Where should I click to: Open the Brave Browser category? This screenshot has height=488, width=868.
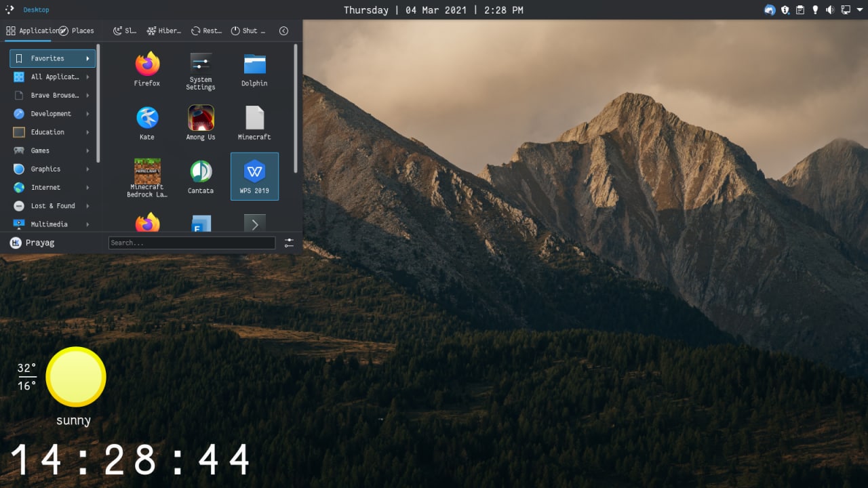point(52,96)
